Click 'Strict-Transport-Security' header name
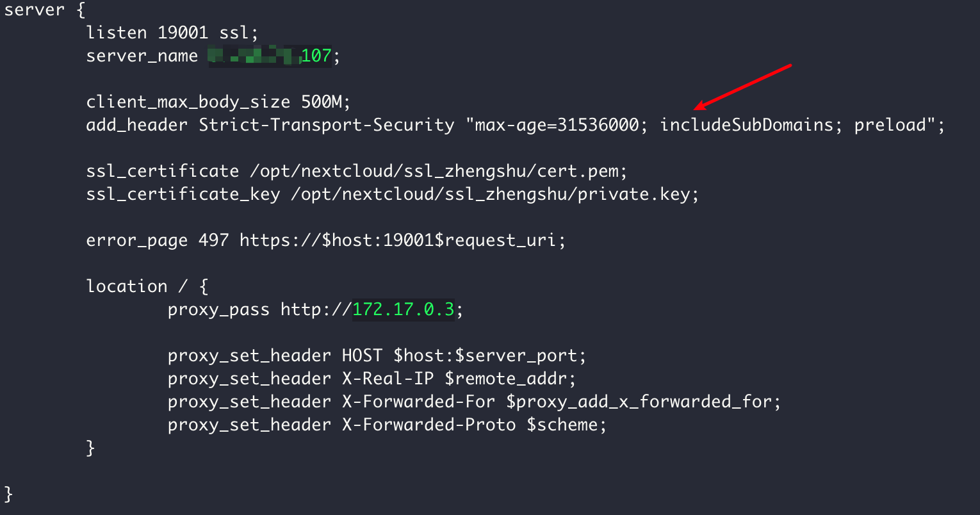Screen dimensions: 980x515 pyautogui.click(x=326, y=125)
